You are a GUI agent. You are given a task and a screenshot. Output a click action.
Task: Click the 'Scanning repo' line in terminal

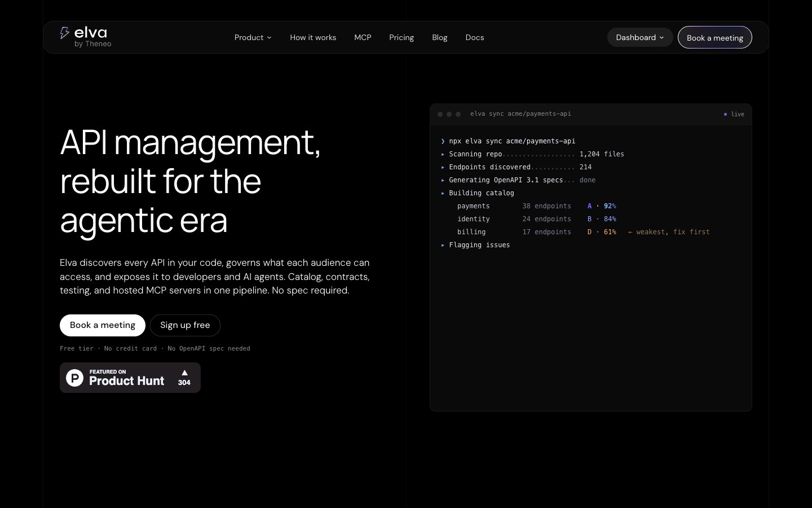532,154
